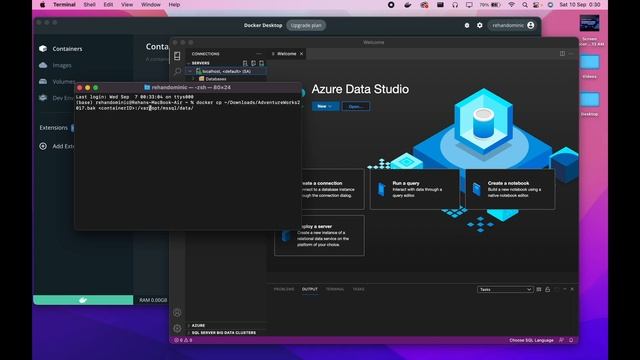Image resolution: width=640 pixels, height=360 pixels.
Task: Click the rehandominic account avatar in Docker Desktop
Action: (531, 25)
